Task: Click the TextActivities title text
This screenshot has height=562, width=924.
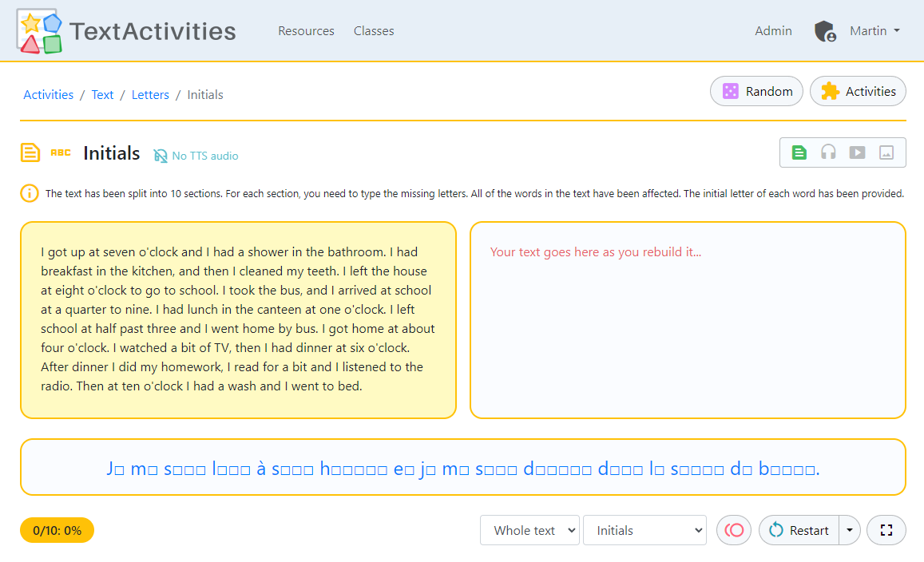Action: 153,31
